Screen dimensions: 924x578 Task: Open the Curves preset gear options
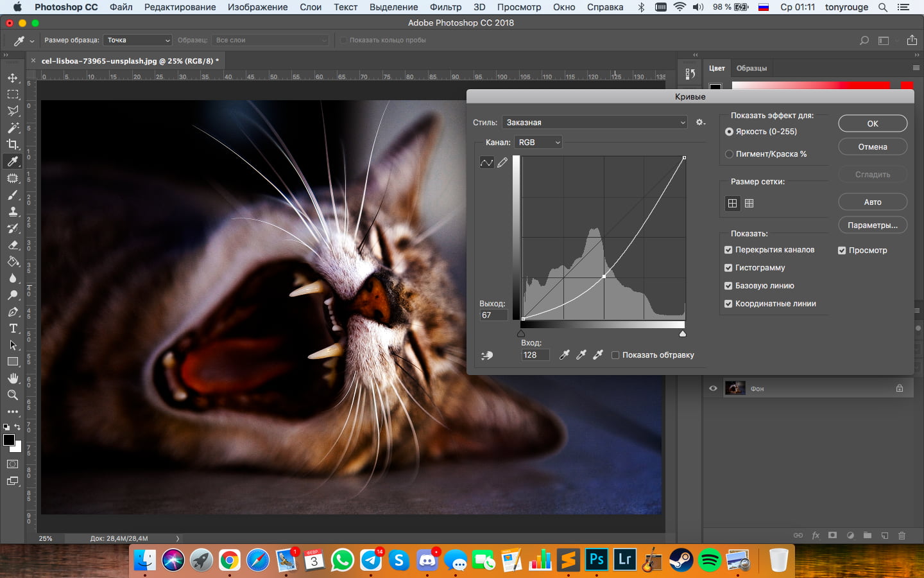click(701, 122)
